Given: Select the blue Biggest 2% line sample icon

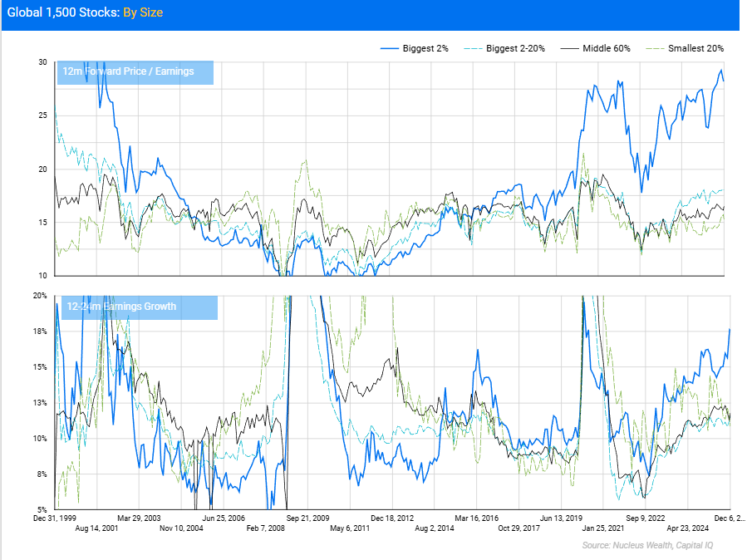Looking at the screenshot, I should pyautogui.click(x=391, y=48).
